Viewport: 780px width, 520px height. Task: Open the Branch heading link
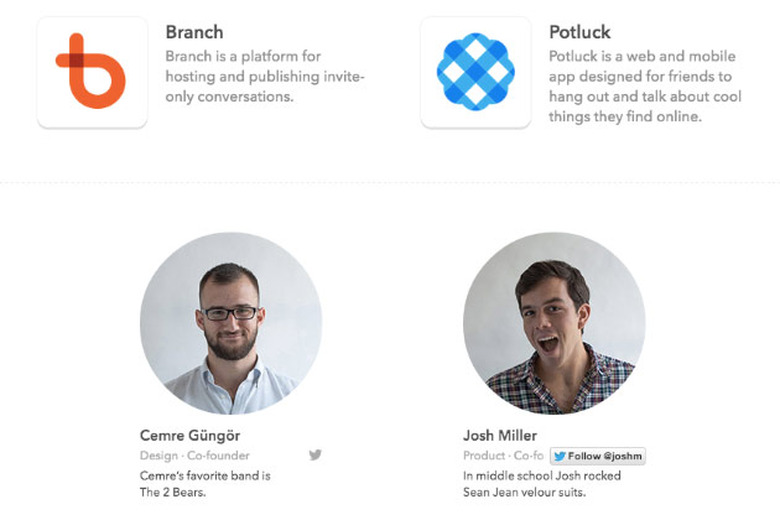click(194, 33)
